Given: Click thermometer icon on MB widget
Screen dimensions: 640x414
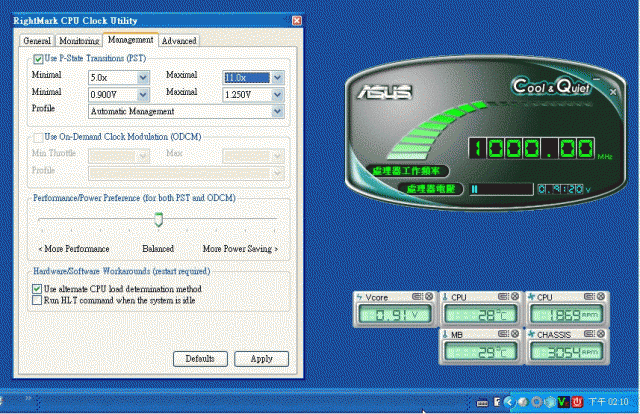Looking at the screenshot, I should pyautogui.click(x=445, y=334).
